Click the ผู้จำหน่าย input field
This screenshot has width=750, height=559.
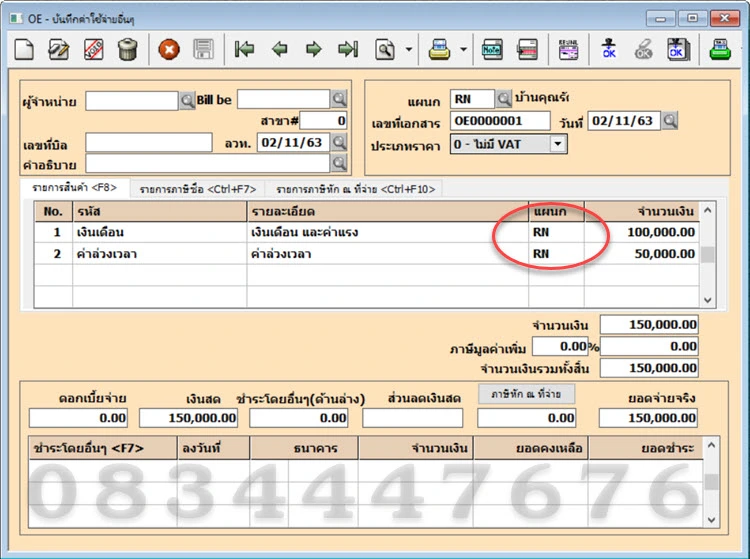click(x=131, y=100)
